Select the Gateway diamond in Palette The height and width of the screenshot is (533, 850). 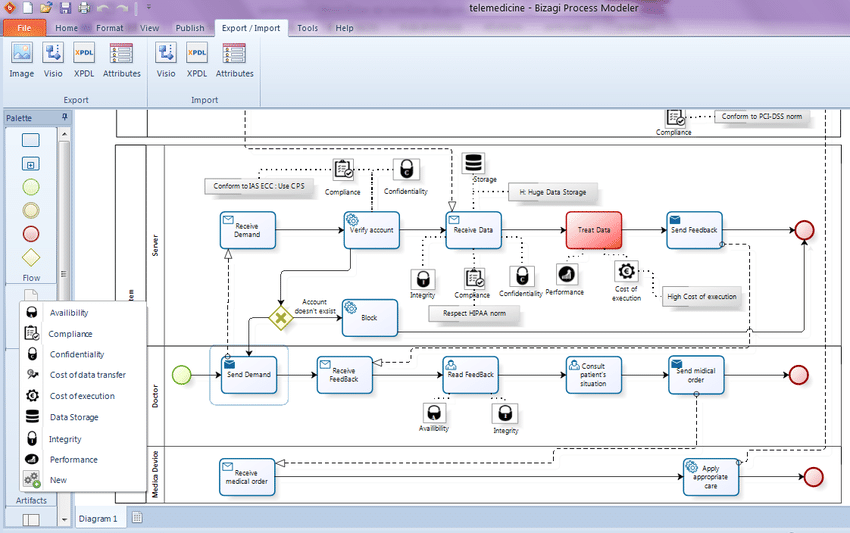[31, 258]
